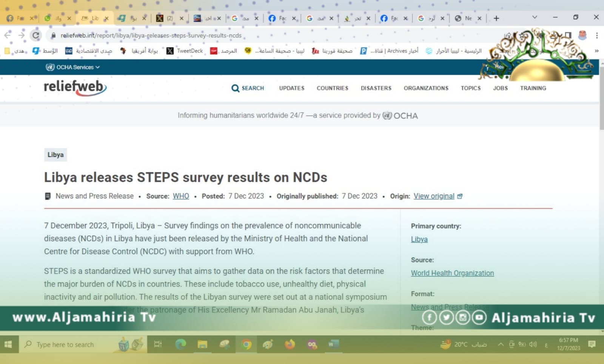
Task: Select the active 'Lib' reliefweb tab
Action: pos(94,18)
